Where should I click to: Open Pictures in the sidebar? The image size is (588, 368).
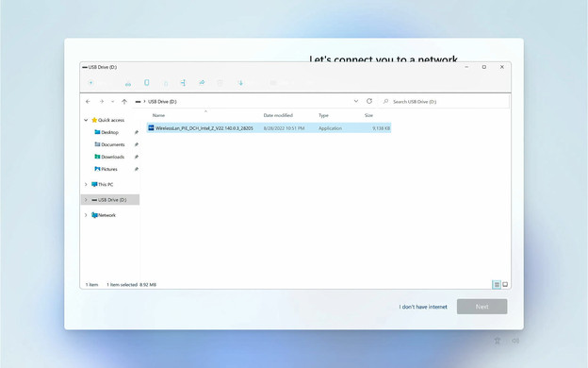(x=109, y=169)
